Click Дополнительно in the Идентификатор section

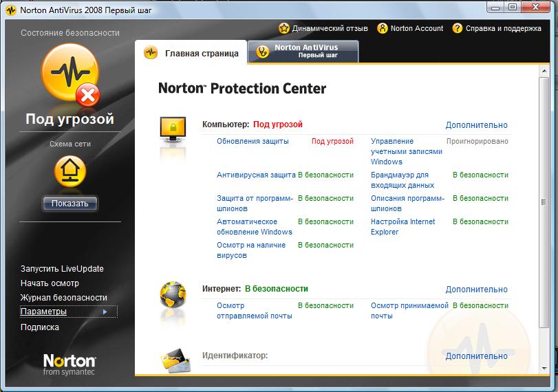pyautogui.click(x=477, y=356)
